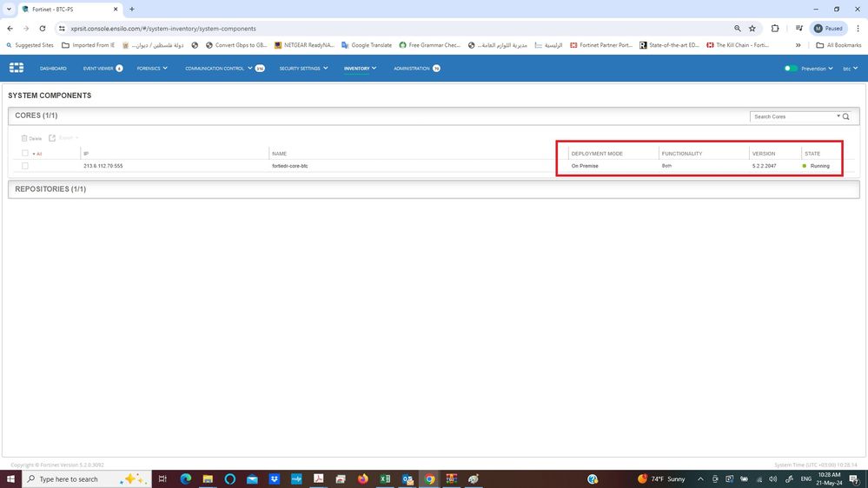Viewport: 868px width, 488px height.
Task: Launch Firefox from the taskbar
Action: [362, 478]
